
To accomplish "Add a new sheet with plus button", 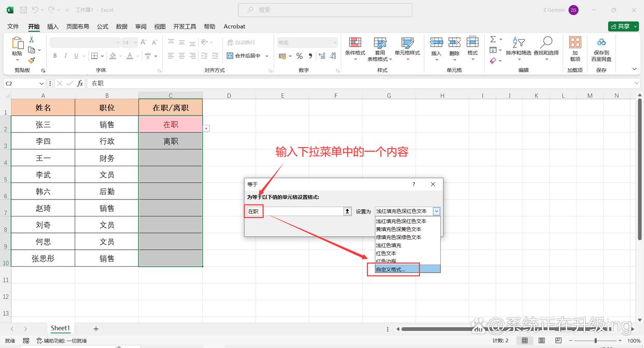I will click(96, 328).
